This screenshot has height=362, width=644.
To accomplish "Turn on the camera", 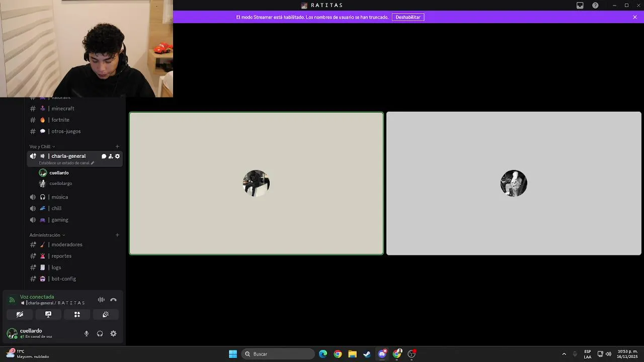I will 20,314.
